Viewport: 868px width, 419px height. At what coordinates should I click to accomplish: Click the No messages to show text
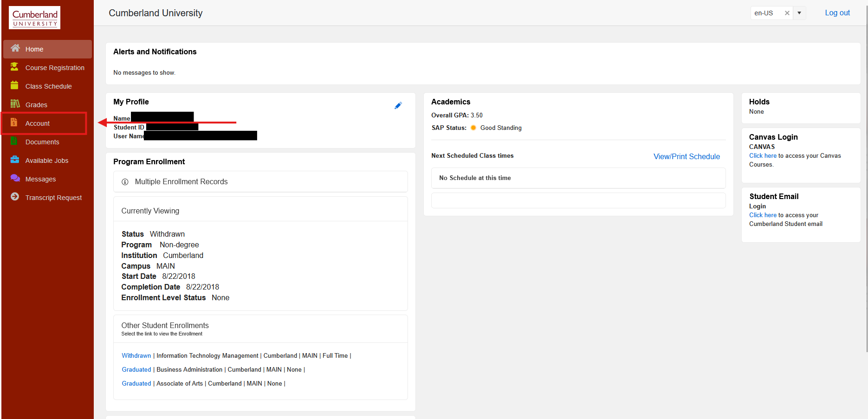tap(144, 73)
